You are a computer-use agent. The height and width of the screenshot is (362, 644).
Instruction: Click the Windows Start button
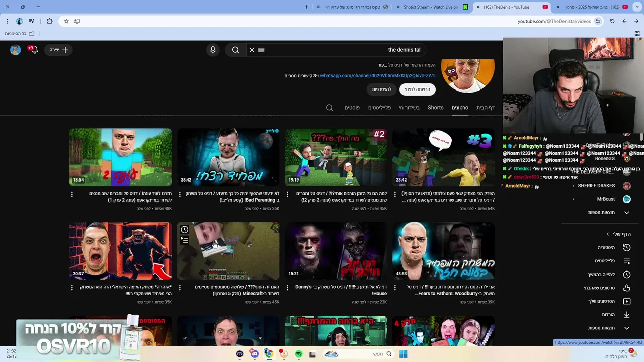tap(403, 354)
